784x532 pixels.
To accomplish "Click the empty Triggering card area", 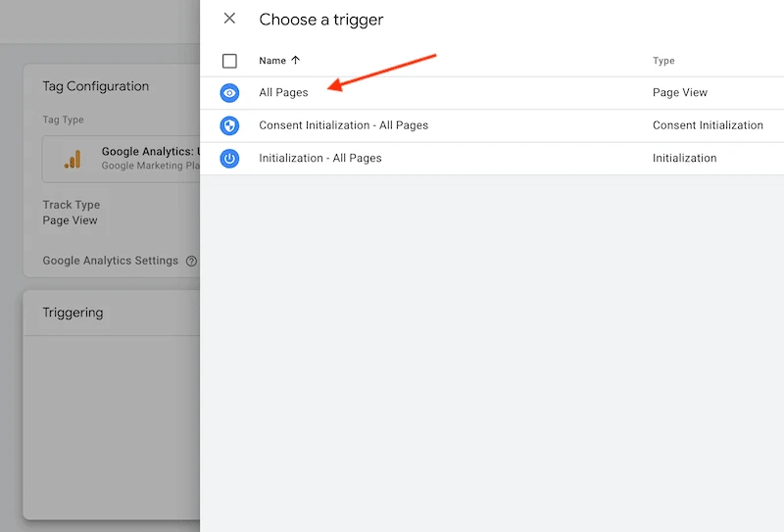I will pos(112,427).
